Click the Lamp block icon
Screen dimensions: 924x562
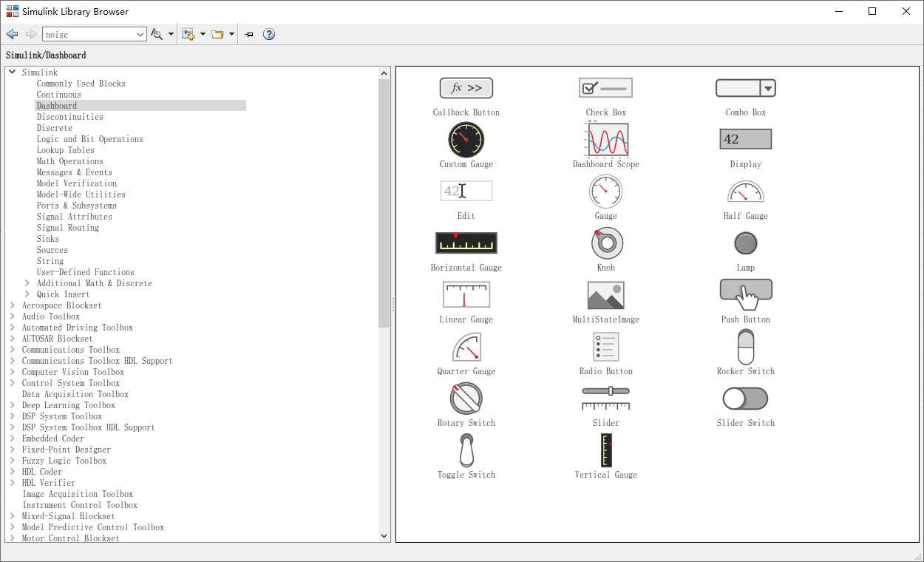(745, 243)
